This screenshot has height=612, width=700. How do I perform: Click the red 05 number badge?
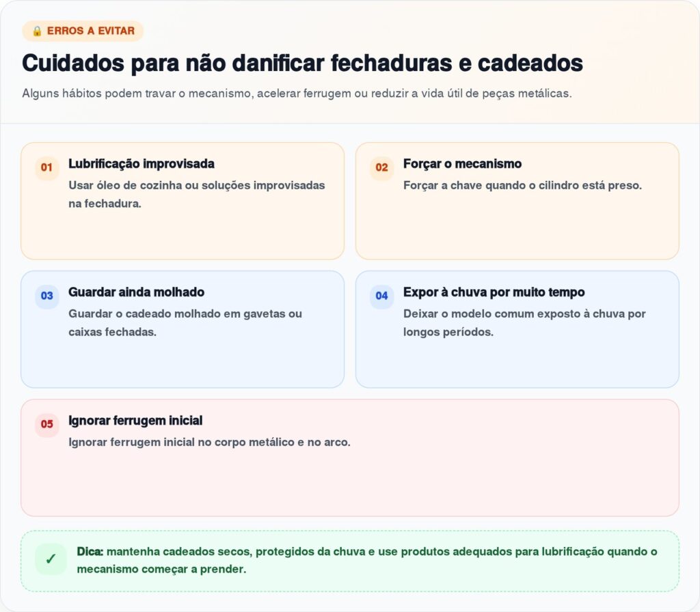pyautogui.click(x=46, y=424)
